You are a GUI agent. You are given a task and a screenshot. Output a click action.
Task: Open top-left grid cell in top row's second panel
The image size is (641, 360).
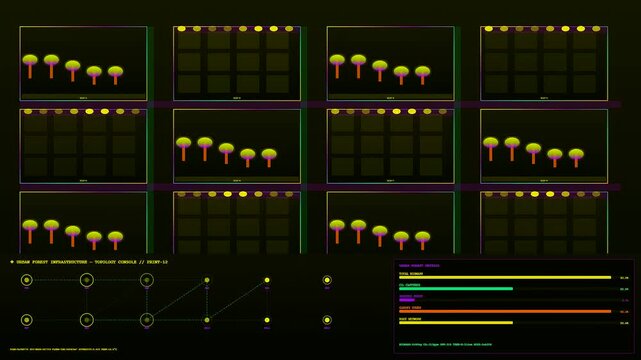tap(189, 41)
